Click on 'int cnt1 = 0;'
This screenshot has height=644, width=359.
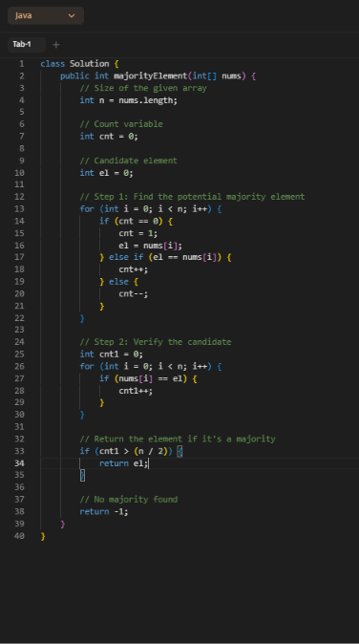point(111,354)
